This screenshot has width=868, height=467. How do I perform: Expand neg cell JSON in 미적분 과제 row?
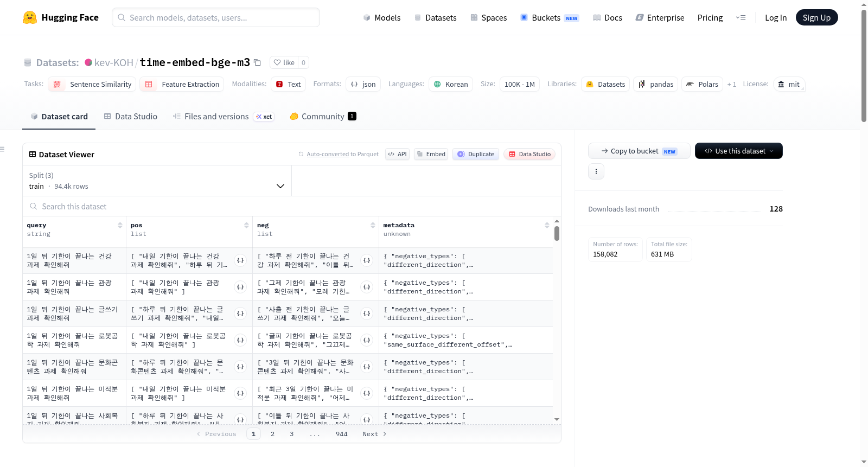coord(367,393)
